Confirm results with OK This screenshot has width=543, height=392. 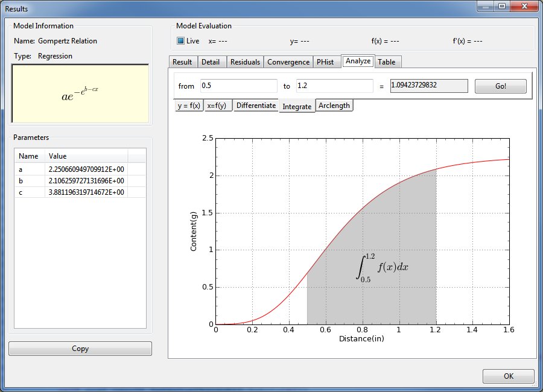(508, 376)
